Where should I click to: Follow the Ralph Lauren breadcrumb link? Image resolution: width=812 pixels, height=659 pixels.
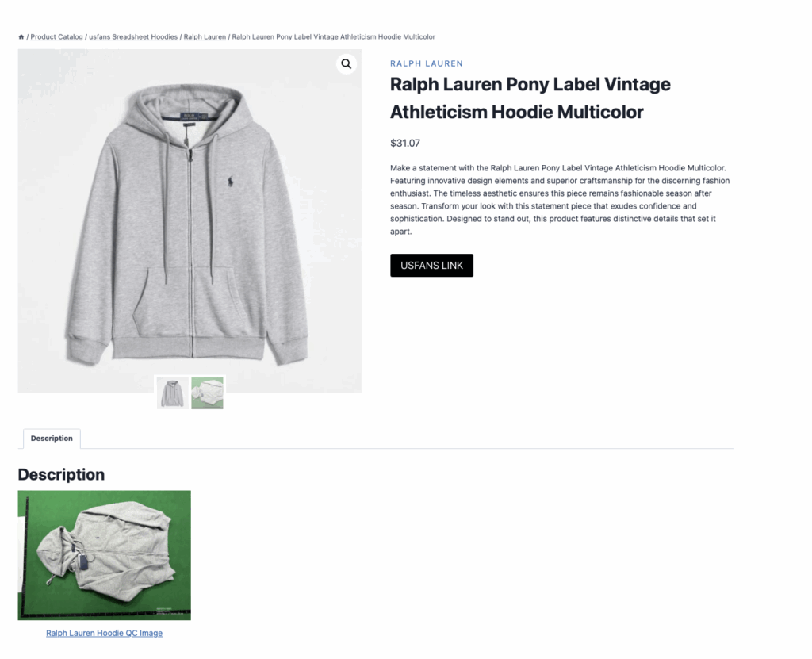(x=205, y=36)
